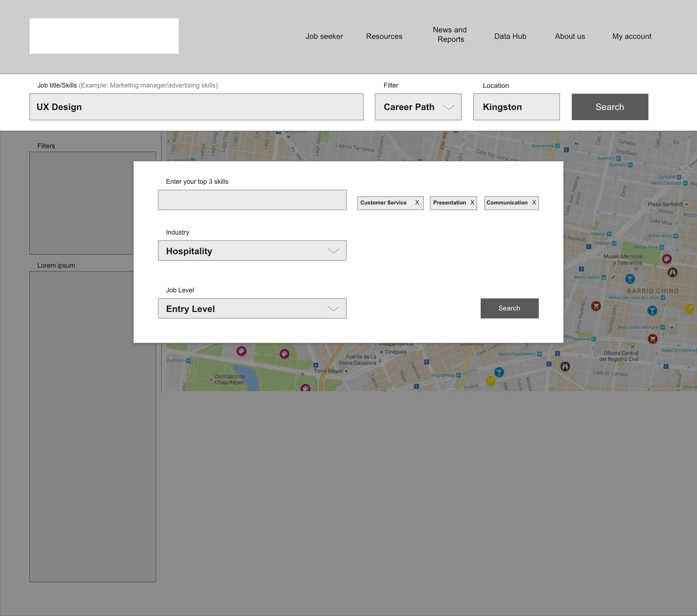Image resolution: width=697 pixels, height=616 pixels.
Task: Remove the Presentation skill tag
Action: 472,203
